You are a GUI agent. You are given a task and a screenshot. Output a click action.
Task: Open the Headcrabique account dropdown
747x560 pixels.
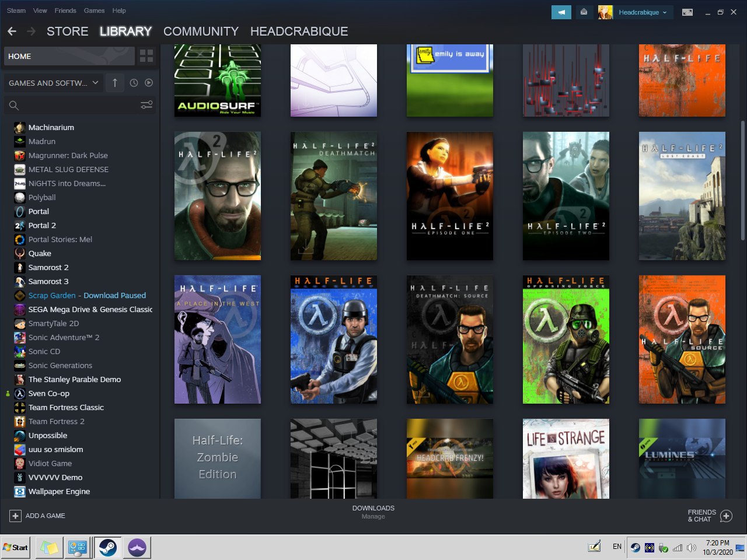pyautogui.click(x=643, y=12)
